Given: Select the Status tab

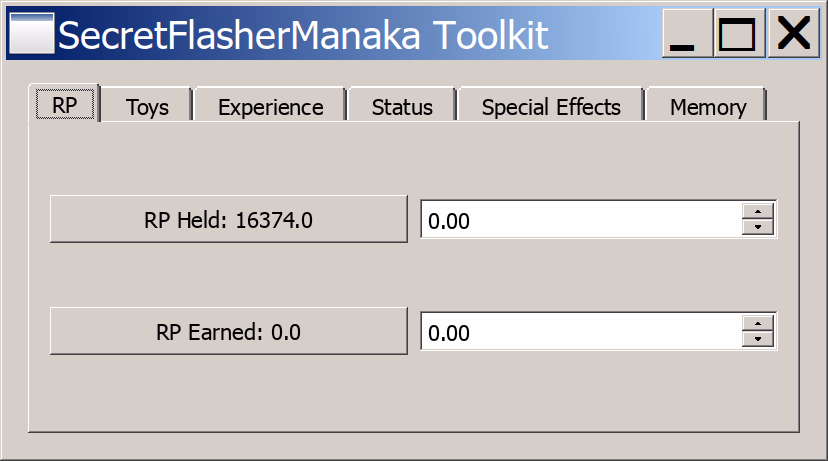Looking at the screenshot, I should [402, 107].
